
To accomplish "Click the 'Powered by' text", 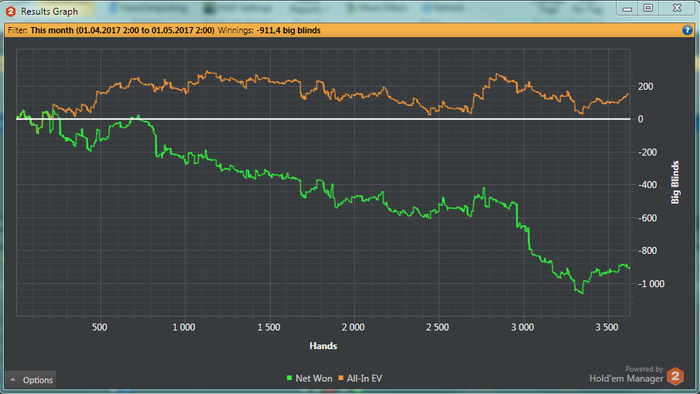I will pyautogui.click(x=644, y=369).
